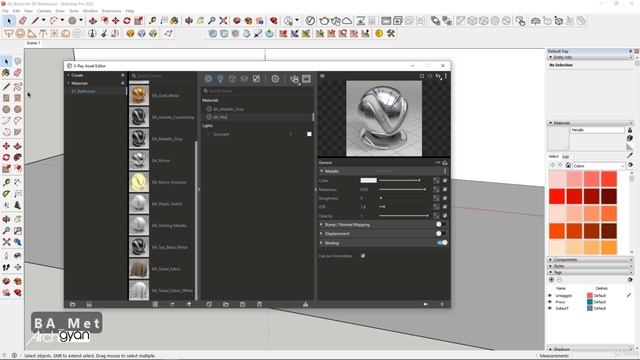
Task: Select the Tape Measure tool in left toolbar
Action: pyautogui.click(x=6, y=182)
